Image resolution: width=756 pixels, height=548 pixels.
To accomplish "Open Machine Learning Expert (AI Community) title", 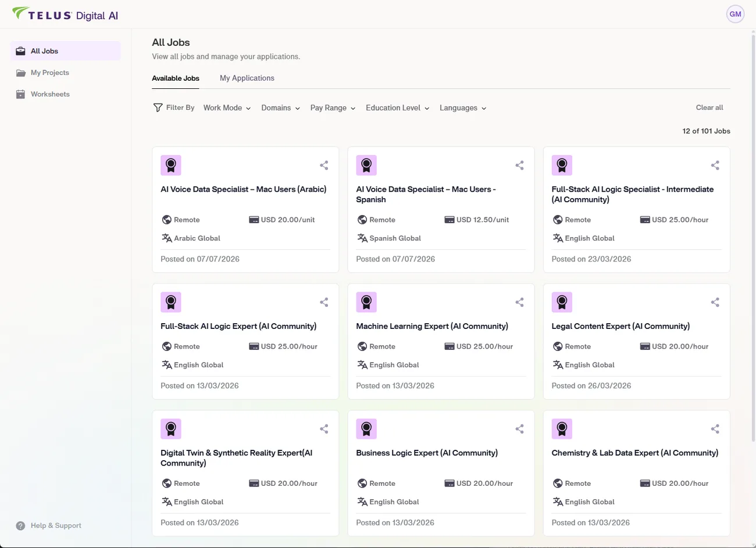I will coord(432,327).
